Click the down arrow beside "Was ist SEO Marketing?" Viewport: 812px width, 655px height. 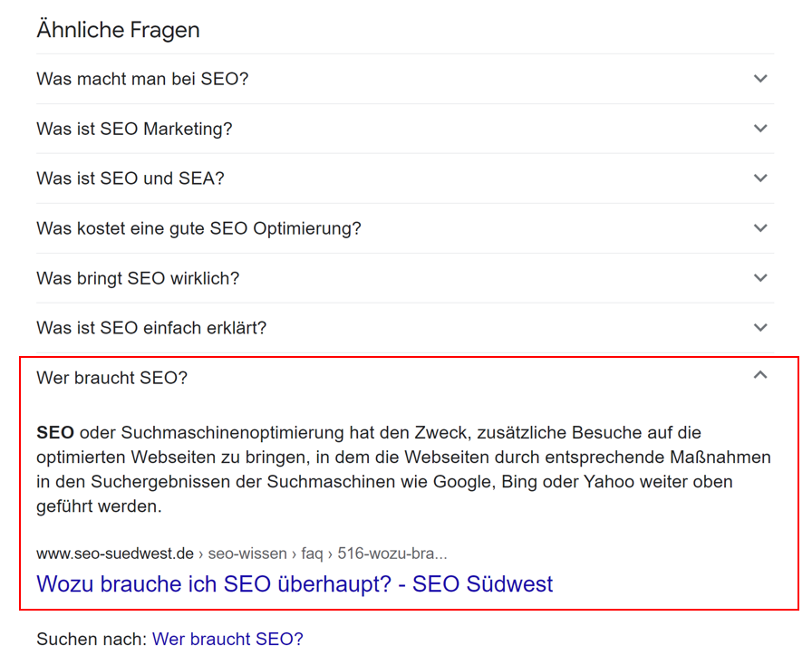tap(761, 129)
